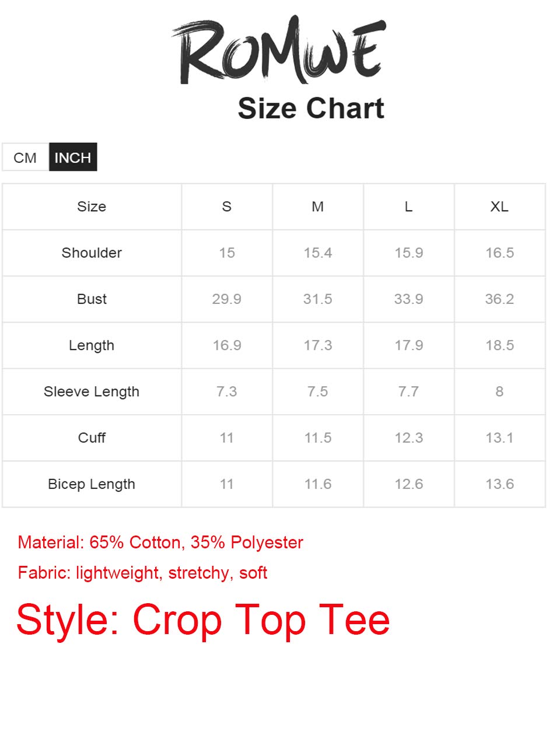Click the Fabric lightweight stretchy soft text
The width and height of the screenshot is (560, 735).
click(x=142, y=573)
